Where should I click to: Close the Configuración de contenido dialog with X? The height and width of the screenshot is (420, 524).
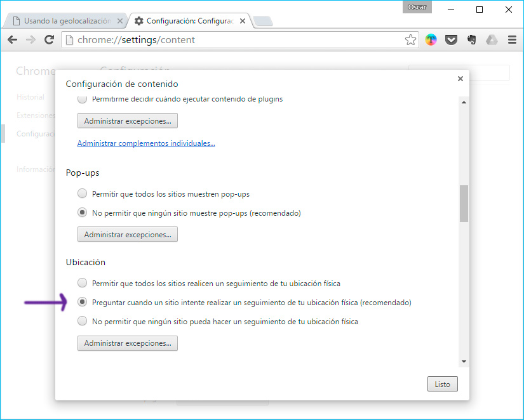tap(460, 79)
